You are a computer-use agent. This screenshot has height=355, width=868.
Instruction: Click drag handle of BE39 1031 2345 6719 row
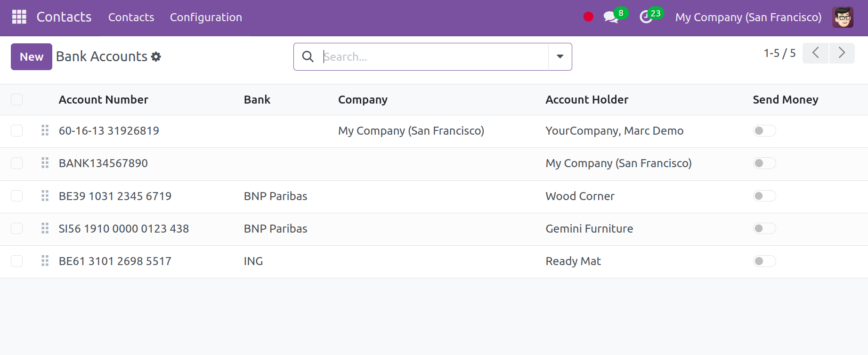coord(45,196)
